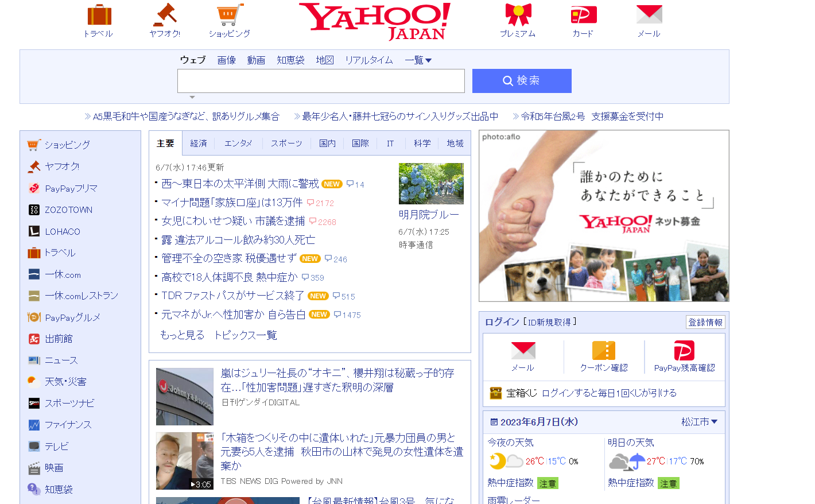Screen dimensions: 815x504
Task: Expand the 一覧 search services dropdown
Action: click(418, 60)
